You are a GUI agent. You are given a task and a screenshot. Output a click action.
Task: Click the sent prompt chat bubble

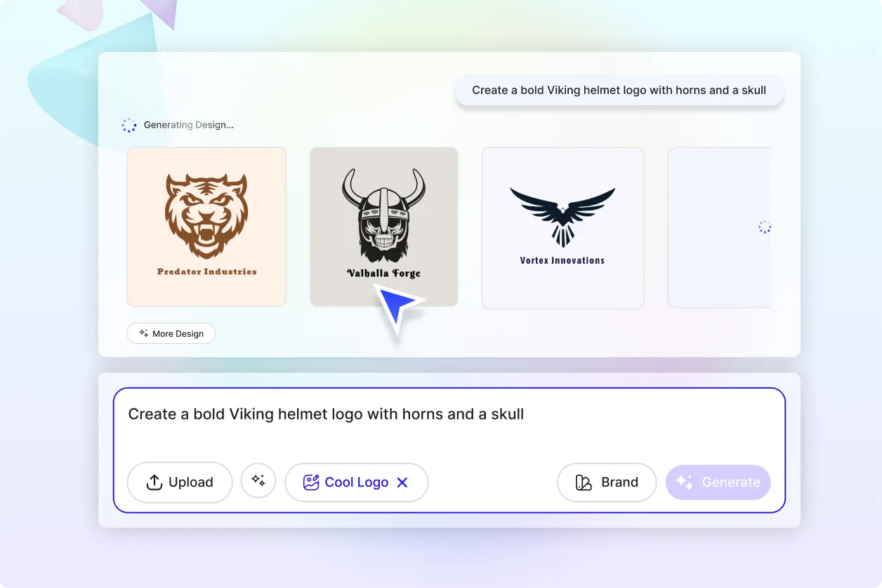pos(619,91)
